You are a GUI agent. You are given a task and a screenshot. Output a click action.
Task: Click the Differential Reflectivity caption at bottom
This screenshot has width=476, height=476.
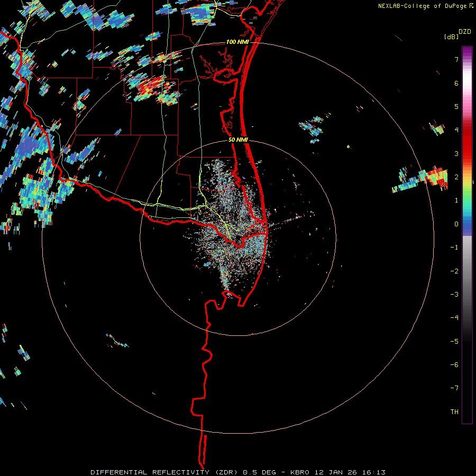[238, 472]
